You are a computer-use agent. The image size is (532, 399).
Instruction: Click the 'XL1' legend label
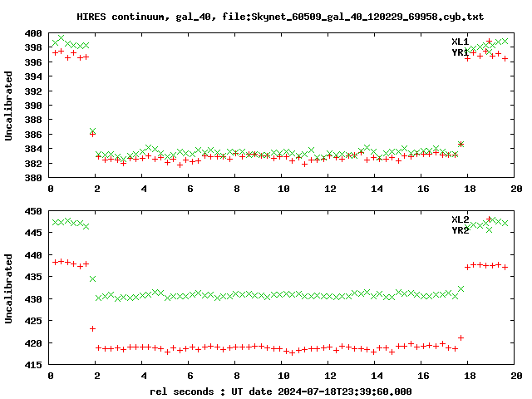coord(460,42)
